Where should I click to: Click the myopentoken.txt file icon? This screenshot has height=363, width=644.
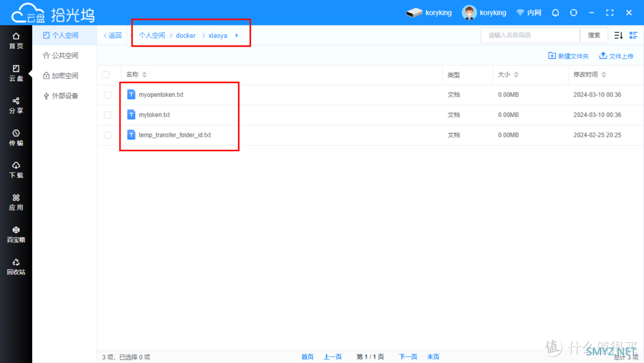(131, 94)
